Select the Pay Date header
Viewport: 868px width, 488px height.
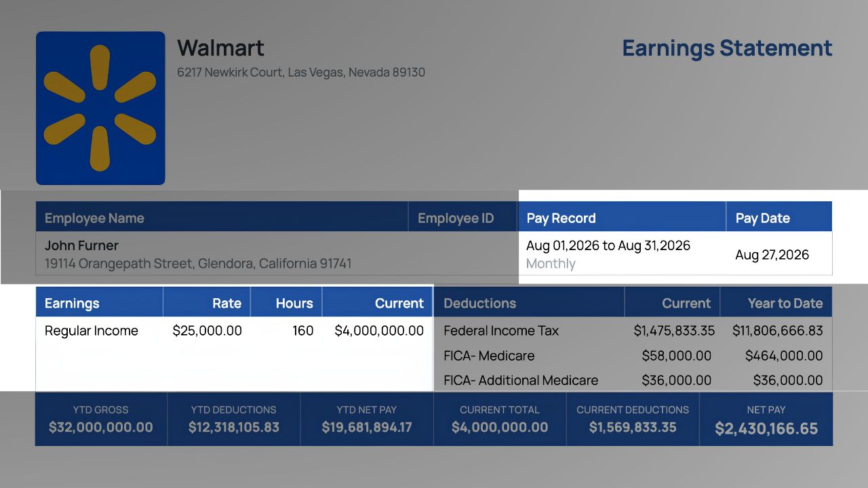click(763, 218)
